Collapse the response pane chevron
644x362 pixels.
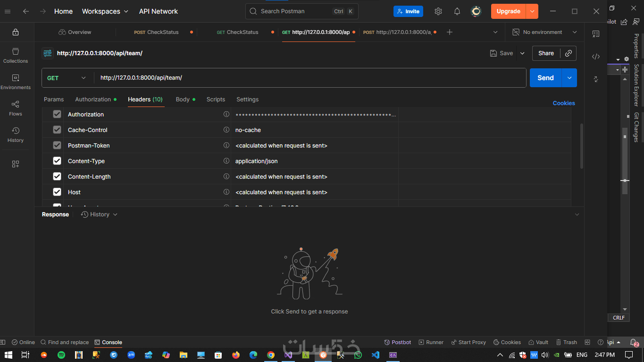[x=577, y=214]
